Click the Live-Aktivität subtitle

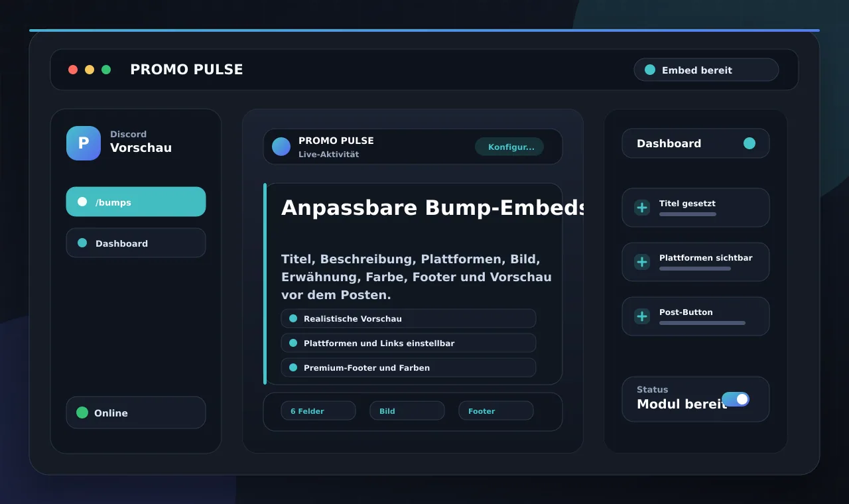point(328,155)
